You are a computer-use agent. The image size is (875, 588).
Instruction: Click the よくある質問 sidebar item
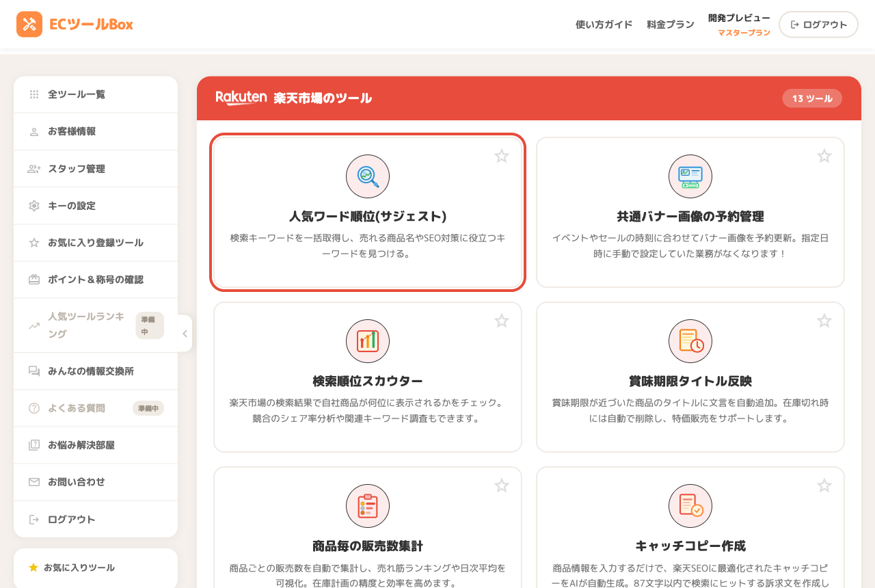click(x=96, y=408)
